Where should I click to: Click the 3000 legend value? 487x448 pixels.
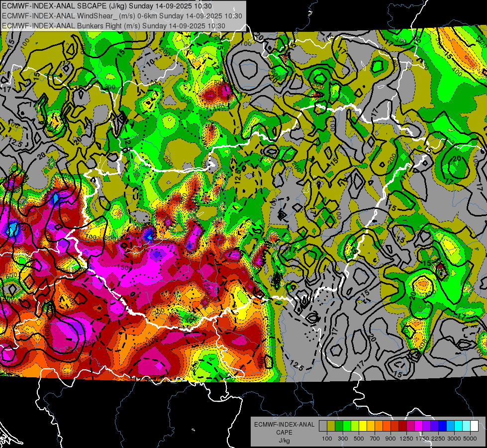(x=454, y=439)
